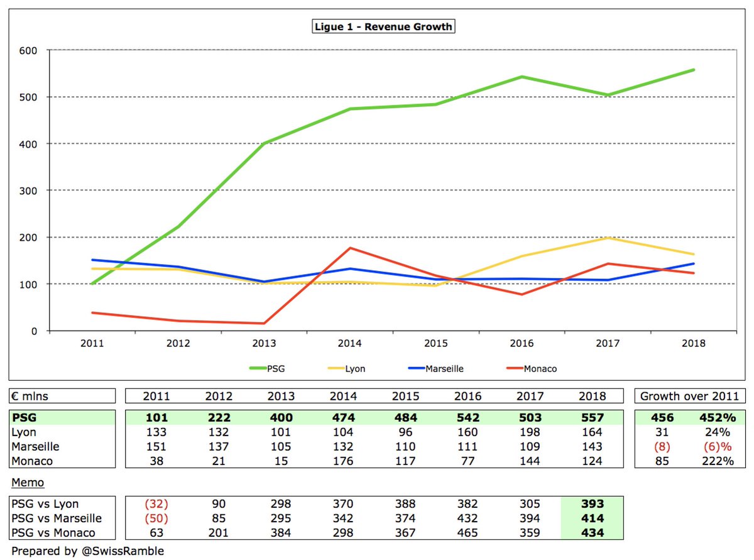754x560 pixels.
Task: Click PSG 2018 value 557
Action: (591, 417)
